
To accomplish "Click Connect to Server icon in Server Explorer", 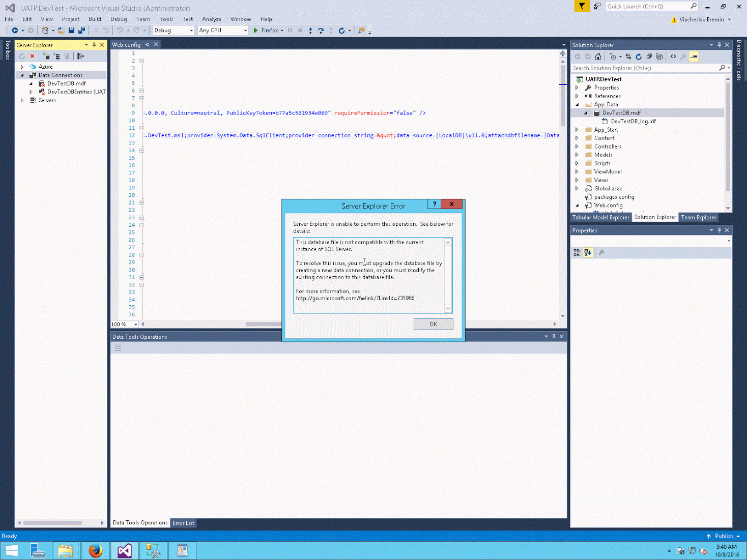I will [56, 56].
